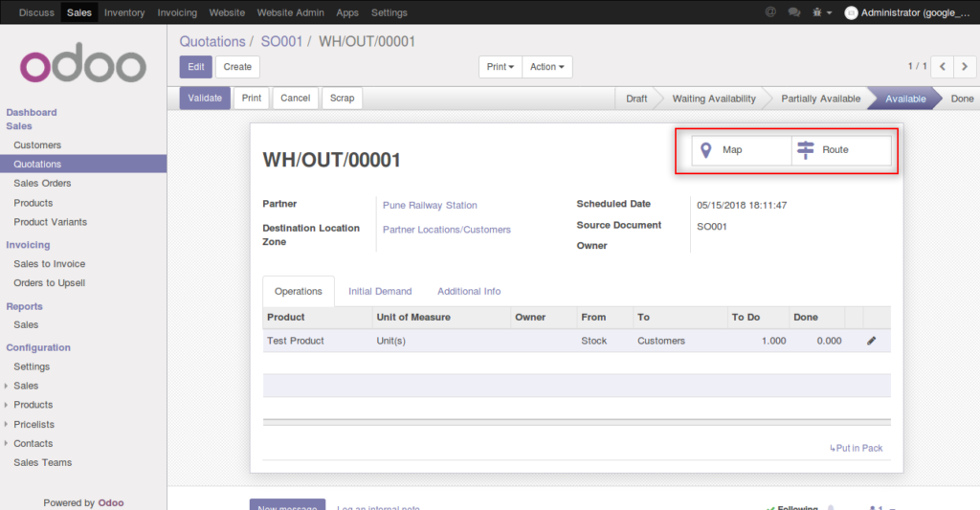
Task: Open the Inventory menu
Action: coord(124,12)
